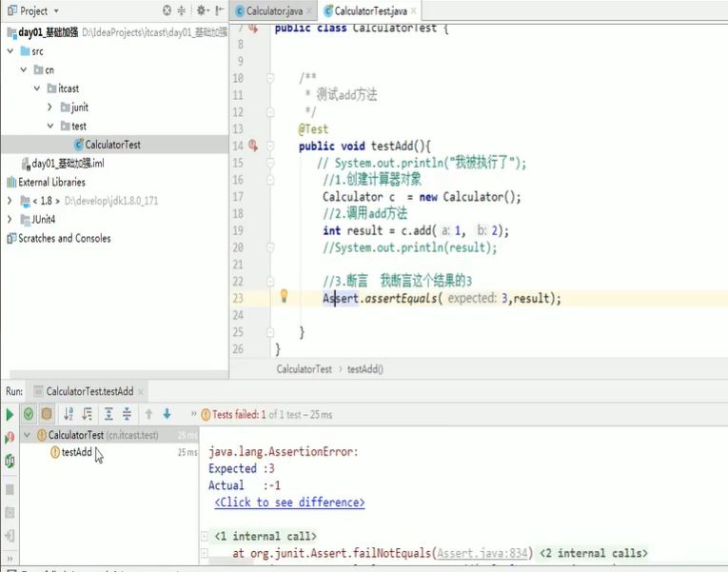Switch to the CalculatorTest.java tab
This screenshot has height=572, width=728.
coord(370,11)
